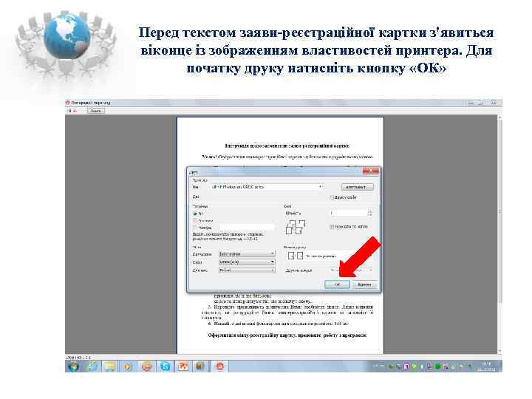Click the language indicator in system tray
The image size is (532, 399).
(376, 366)
